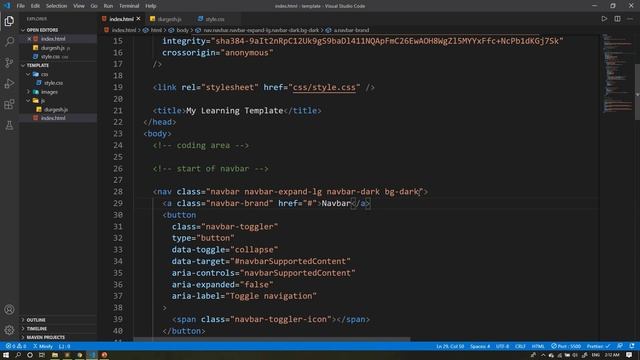Viewport: 640px width, 360px height.
Task: Open the View menu
Action: tap(79, 6)
